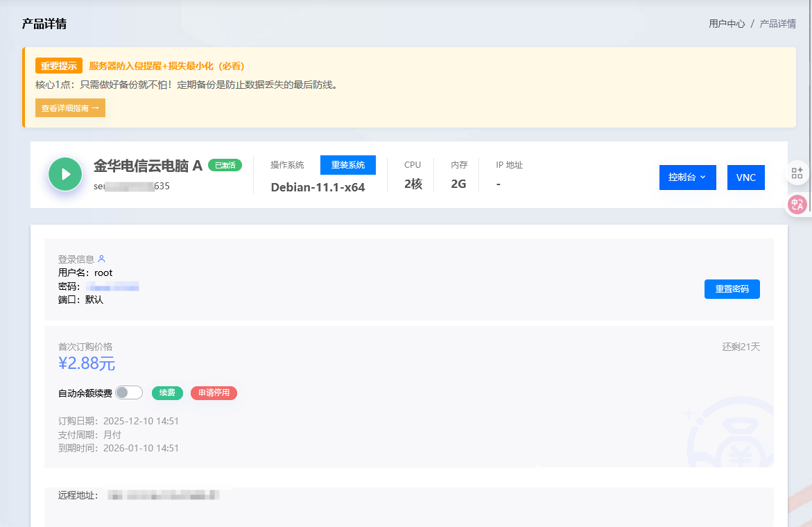Click the 已激活 status badge
The image size is (812, 527).
pos(225,165)
